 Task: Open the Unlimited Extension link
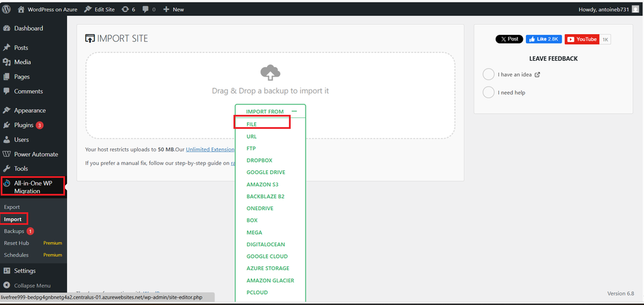tap(210, 150)
